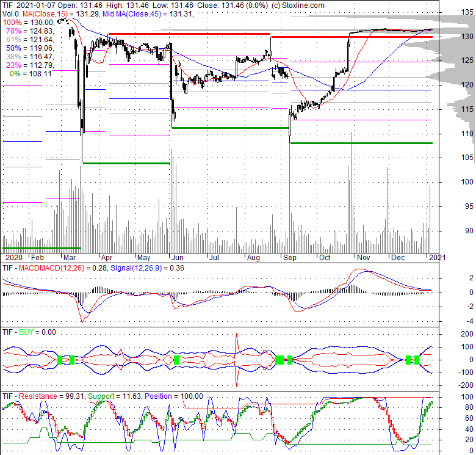Click the -200 value on BUY axis
Viewport: 476px width, 455px height.
[x=466, y=385]
